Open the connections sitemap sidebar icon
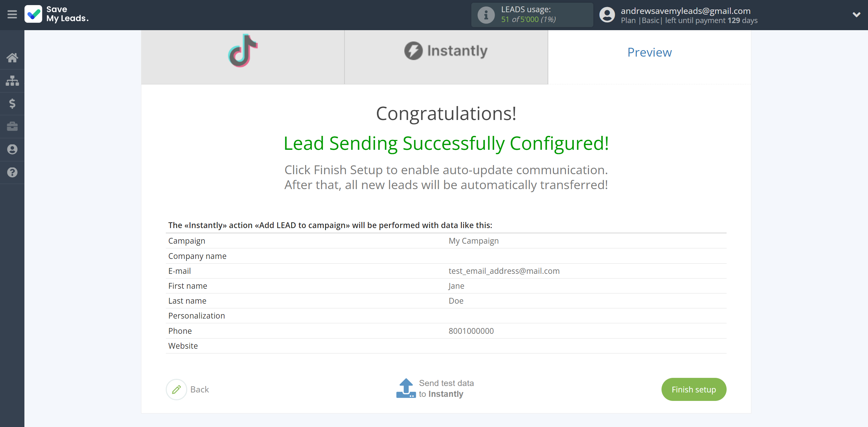 pyautogui.click(x=12, y=81)
